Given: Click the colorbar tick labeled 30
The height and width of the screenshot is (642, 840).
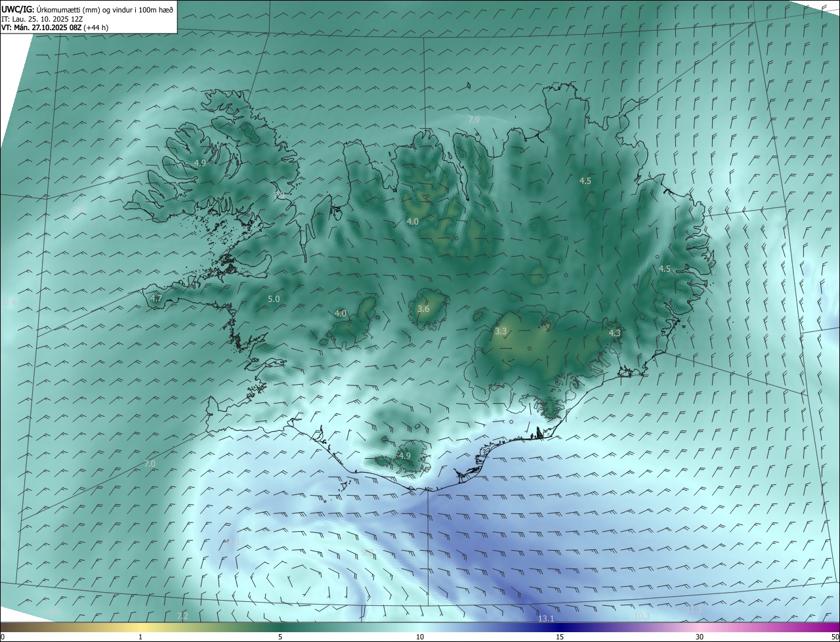Looking at the screenshot, I should tap(700, 637).
